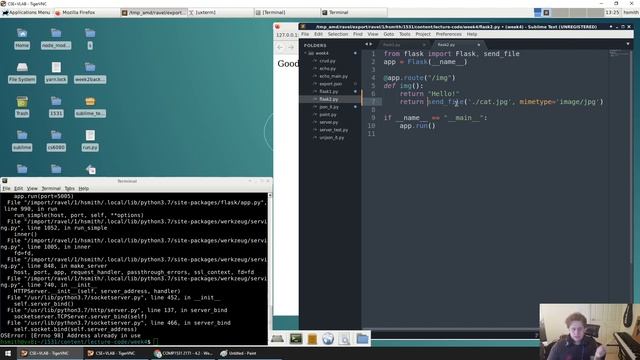The image size is (640, 360).
Task: Open Sublime Text Find menu
Action: point(358,34)
